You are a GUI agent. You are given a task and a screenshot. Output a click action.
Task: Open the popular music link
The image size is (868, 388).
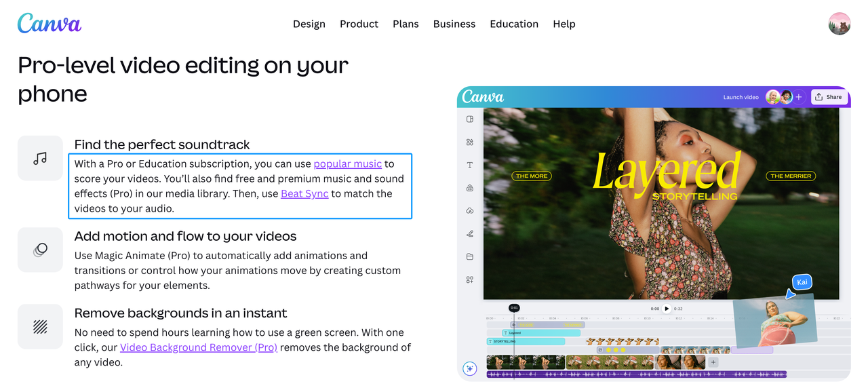coord(347,163)
